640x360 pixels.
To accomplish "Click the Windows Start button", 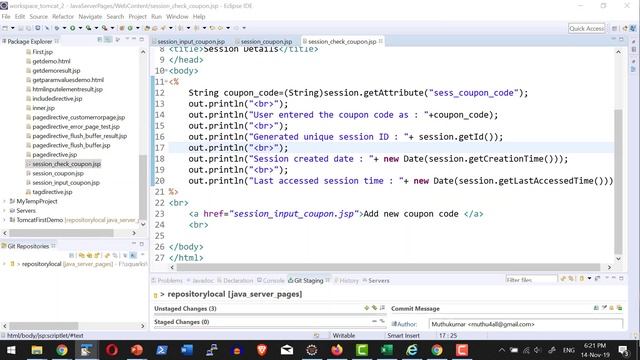I will tap(11, 350).
